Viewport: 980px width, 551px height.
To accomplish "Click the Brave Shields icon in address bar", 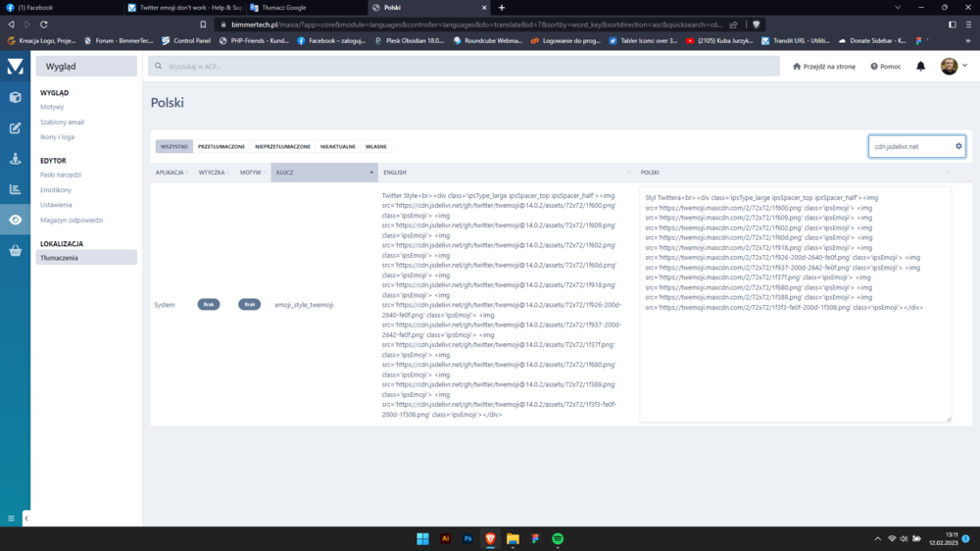I will [756, 24].
